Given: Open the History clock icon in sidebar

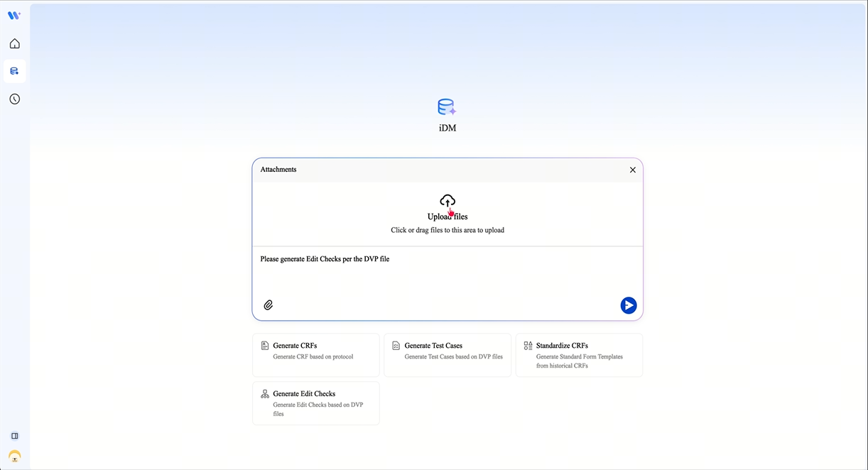Looking at the screenshot, I should click(14, 99).
